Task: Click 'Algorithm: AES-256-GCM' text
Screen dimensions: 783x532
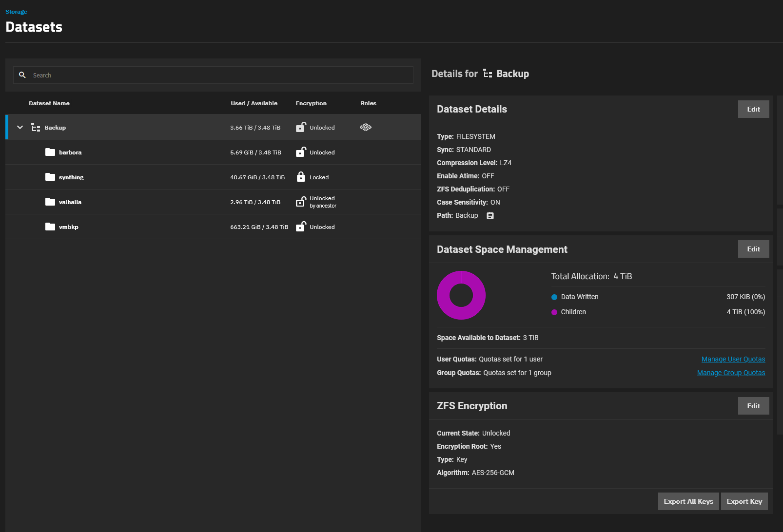Action: [x=475, y=473]
